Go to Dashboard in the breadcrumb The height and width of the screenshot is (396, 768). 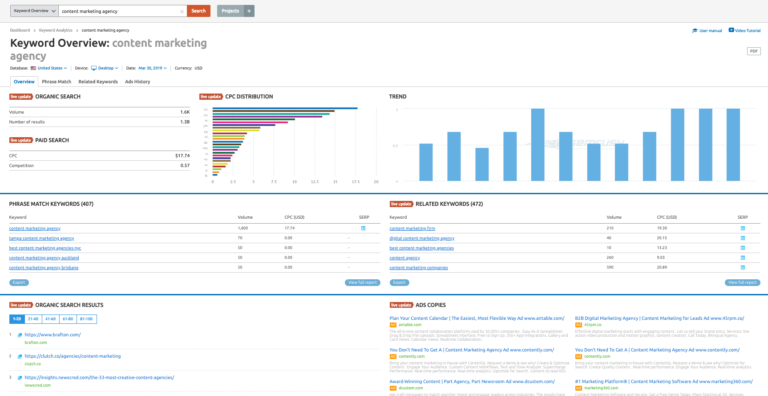20,30
